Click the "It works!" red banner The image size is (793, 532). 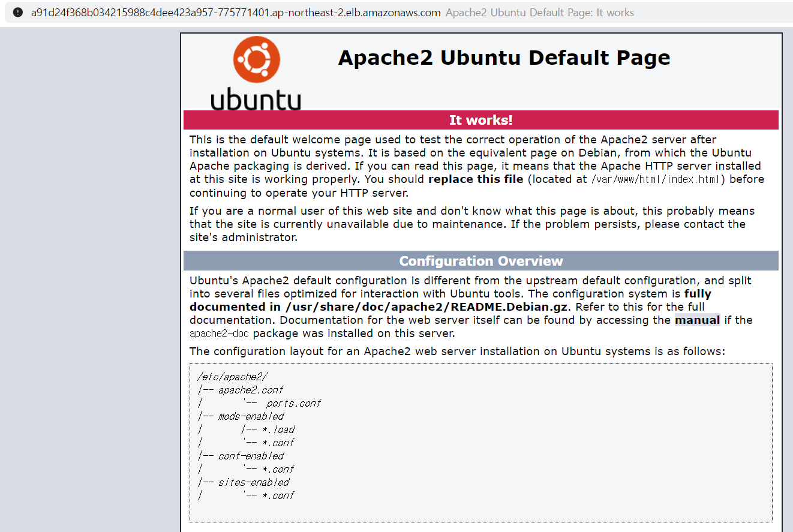(480, 120)
